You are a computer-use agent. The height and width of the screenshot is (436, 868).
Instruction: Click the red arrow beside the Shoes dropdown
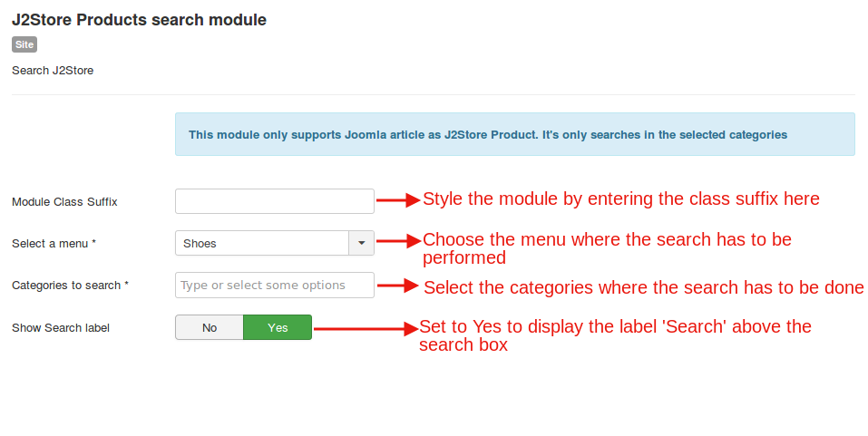(x=398, y=242)
